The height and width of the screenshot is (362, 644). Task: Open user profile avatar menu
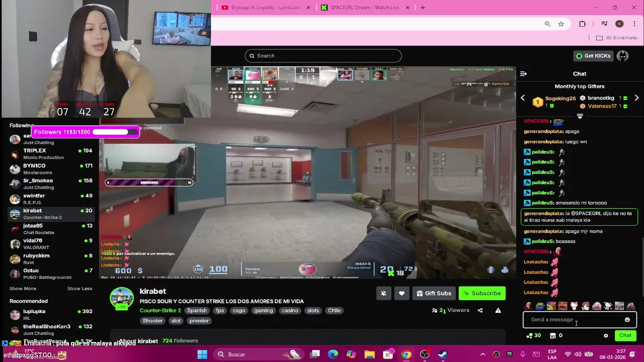[623, 56]
